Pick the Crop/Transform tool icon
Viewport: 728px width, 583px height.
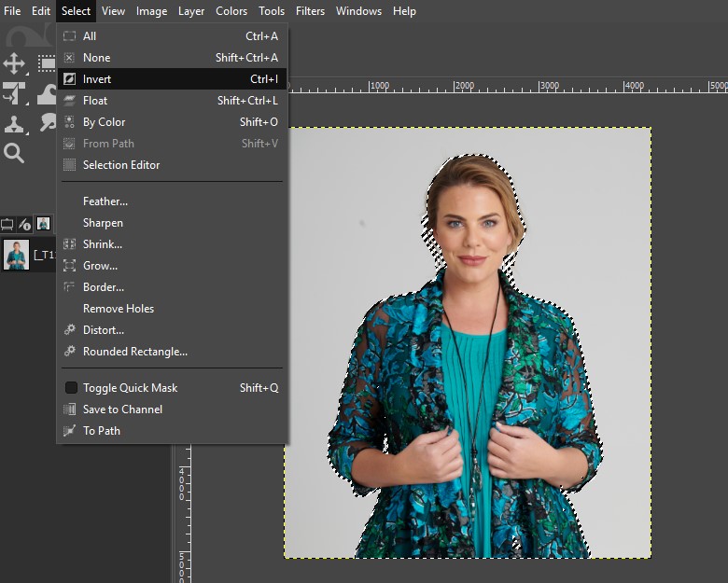(14, 93)
